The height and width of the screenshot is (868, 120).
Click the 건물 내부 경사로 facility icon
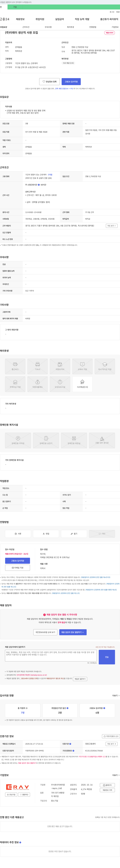[102, 440]
